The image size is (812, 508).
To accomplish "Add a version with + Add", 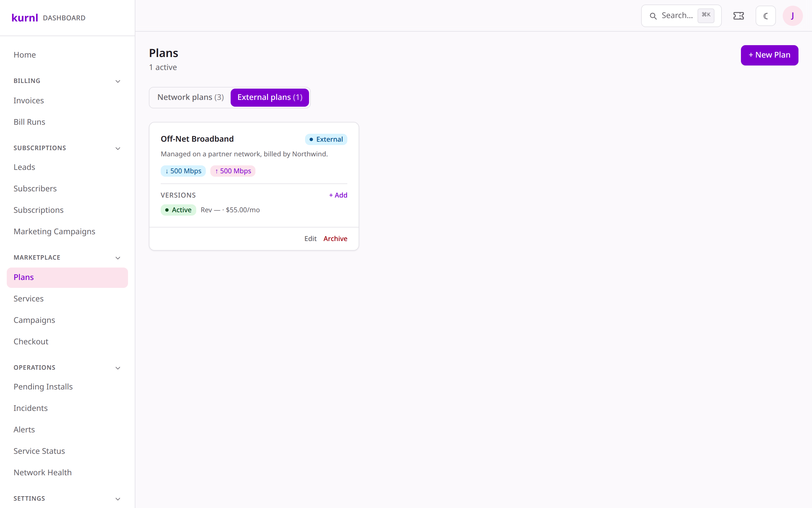I will point(338,195).
